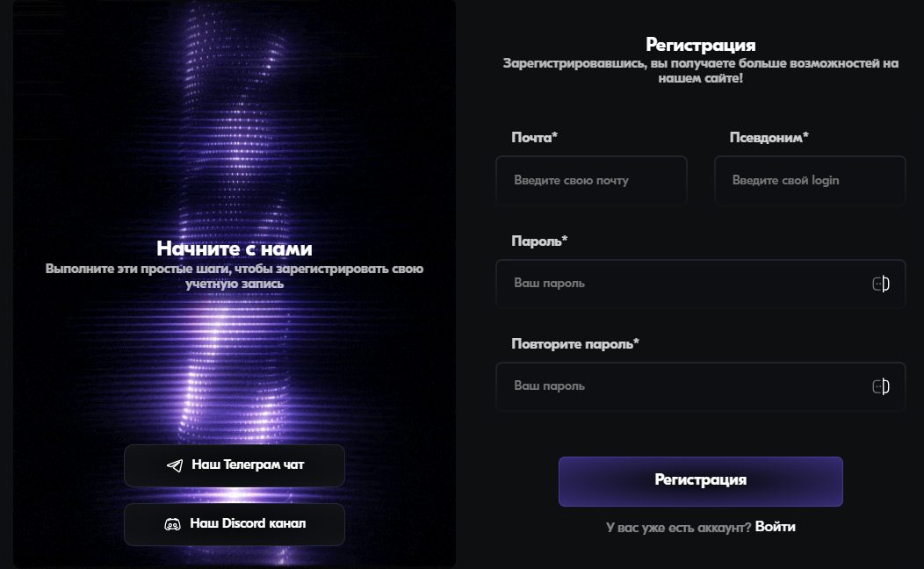Image resolution: width=924 pixels, height=569 pixels.
Task: Click the Псевдоним* field label
Action: [769, 137]
